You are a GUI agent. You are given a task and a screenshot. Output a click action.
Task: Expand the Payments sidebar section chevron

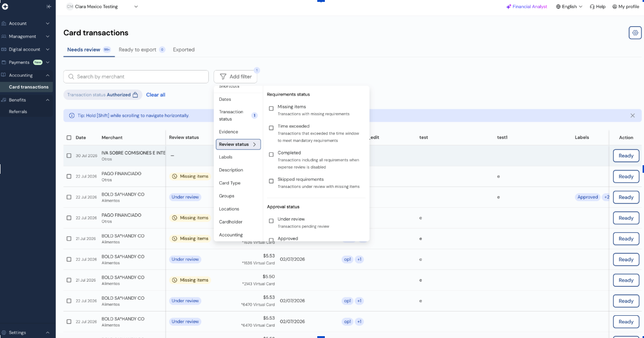(x=47, y=62)
